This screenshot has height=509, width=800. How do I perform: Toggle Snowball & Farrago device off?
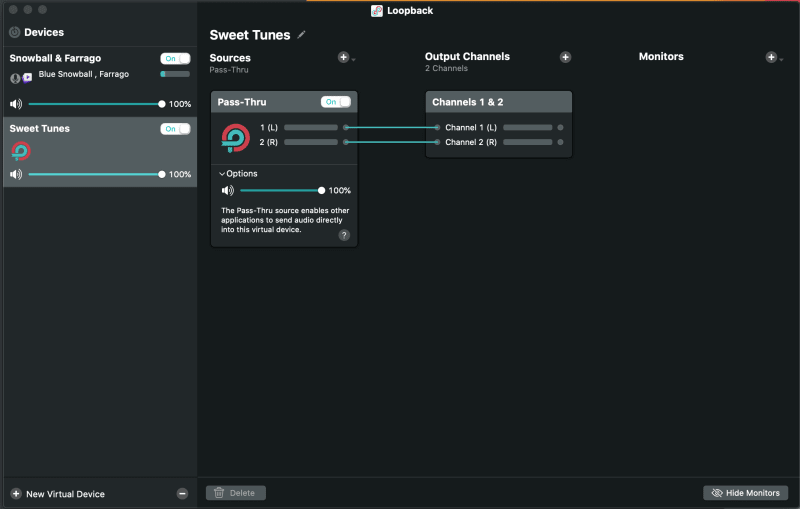click(176, 59)
